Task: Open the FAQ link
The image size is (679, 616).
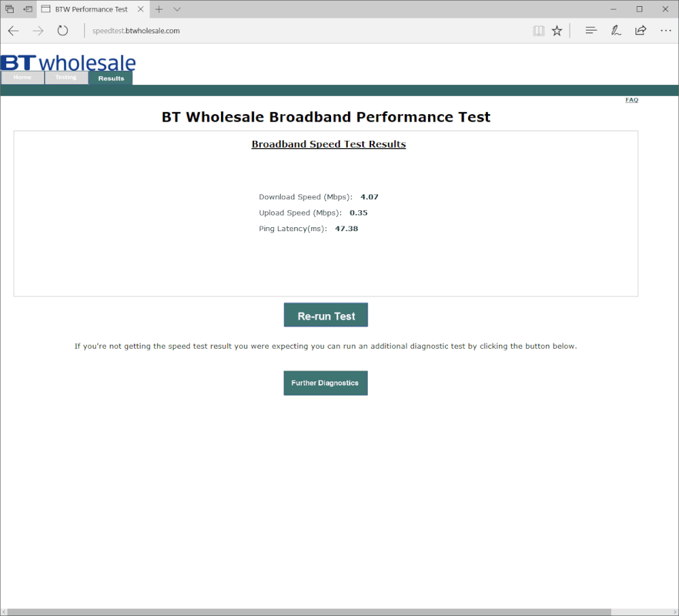Action: click(x=631, y=100)
